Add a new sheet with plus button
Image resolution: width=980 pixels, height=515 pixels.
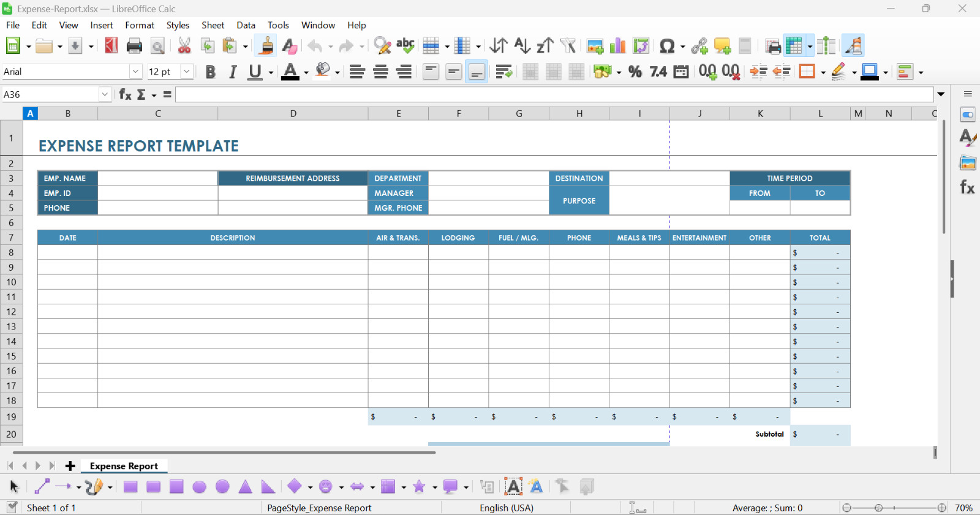(x=70, y=466)
